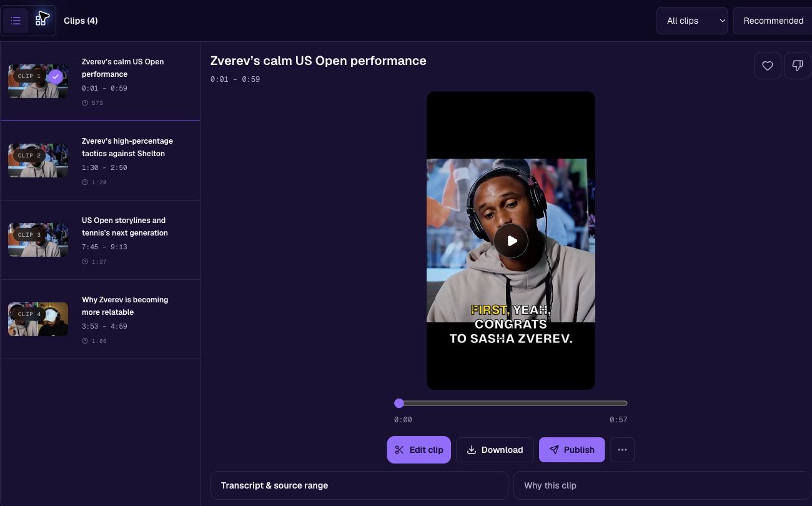The height and width of the screenshot is (506, 812).
Task: Click the 0:00 current time label
Action: click(403, 420)
